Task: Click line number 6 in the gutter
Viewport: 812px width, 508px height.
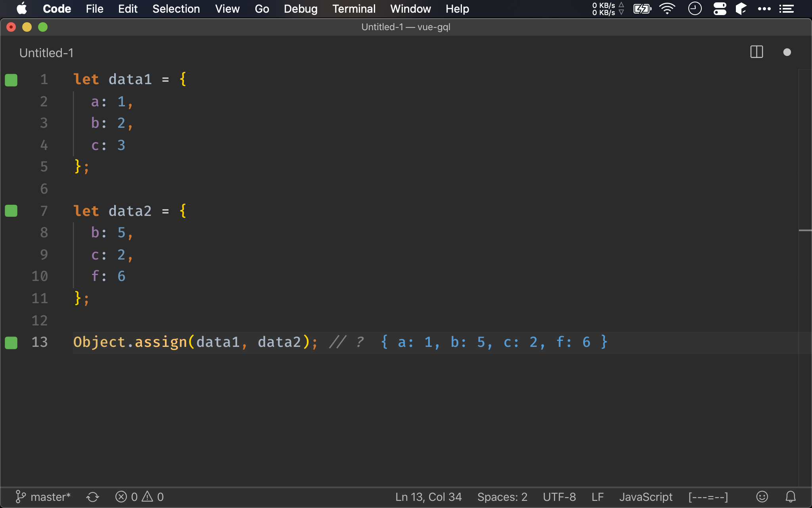Action: (44, 189)
